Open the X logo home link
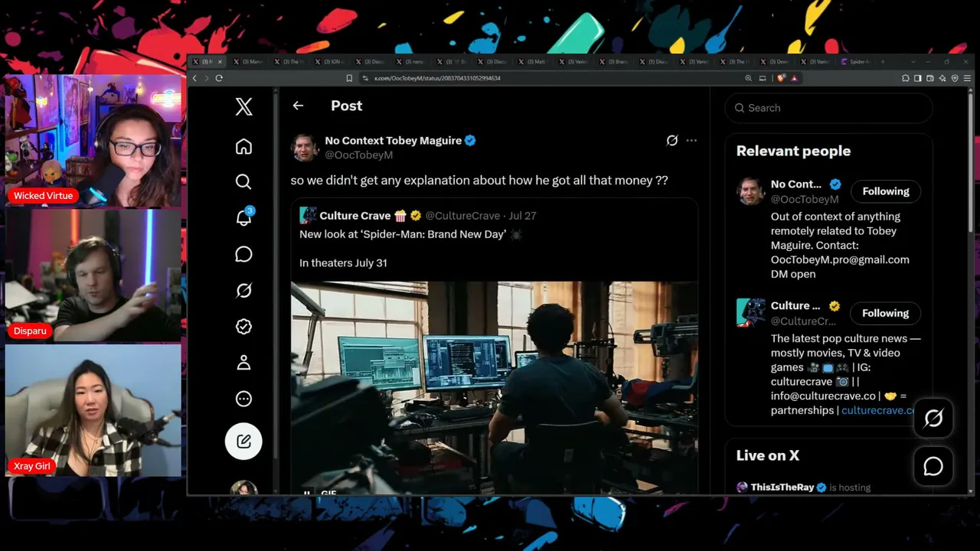The width and height of the screenshot is (980, 551). pyautogui.click(x=243, y=106)
